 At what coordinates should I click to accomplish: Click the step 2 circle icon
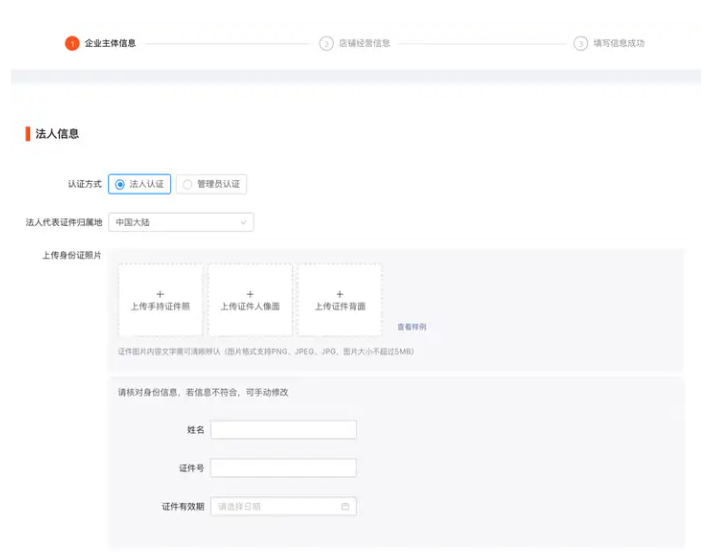click(x=326, y=44)
